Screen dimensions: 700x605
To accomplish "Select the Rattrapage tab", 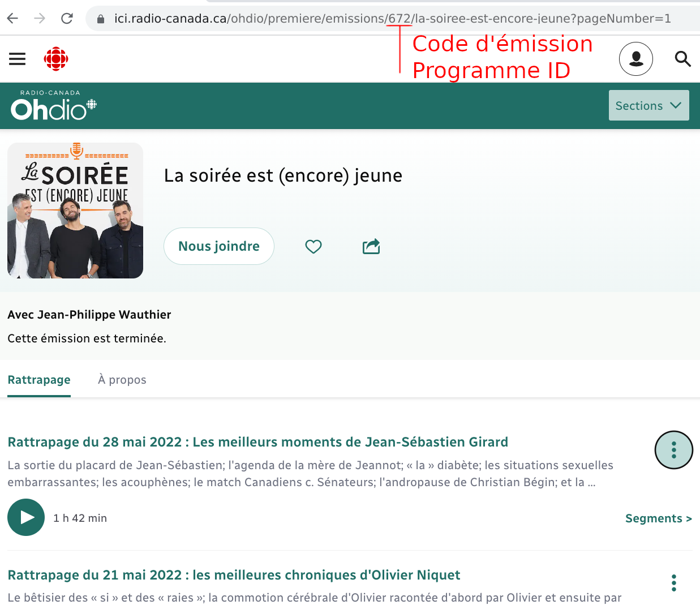I will coord(39,380).
